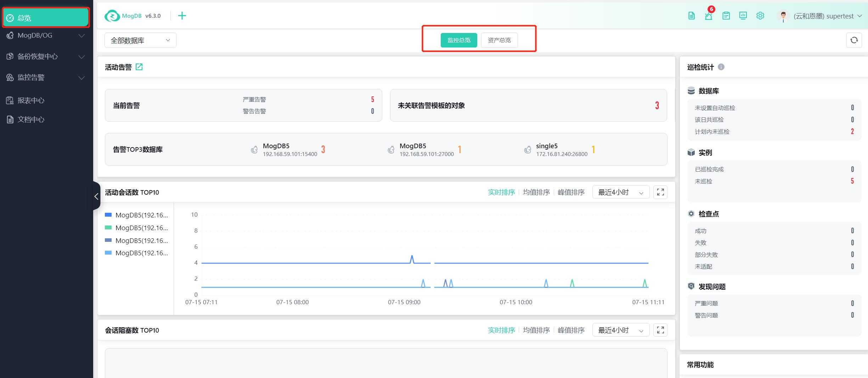Image resolution: width=868 pixels, height=378 pixels.
Task: Select 均值排序 for 活动会话数 chart
Action: point(536,192)
